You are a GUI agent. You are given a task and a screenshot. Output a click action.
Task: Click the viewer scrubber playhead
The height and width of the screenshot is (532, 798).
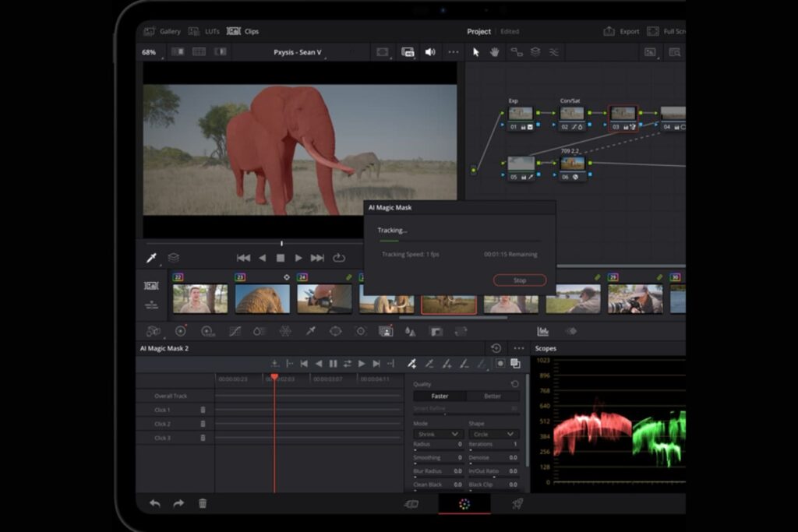click(x=281, y=244)
